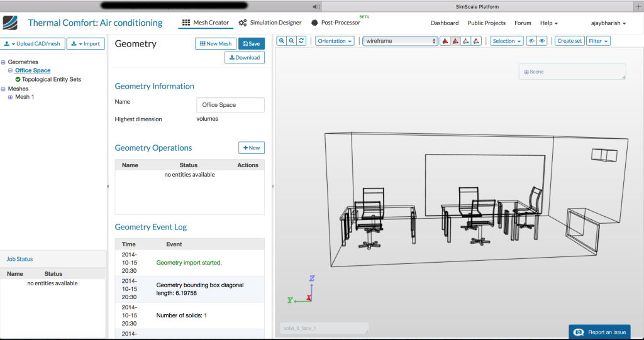
Task: Click the zoom in magnifier icon
Action: (282, 41)
